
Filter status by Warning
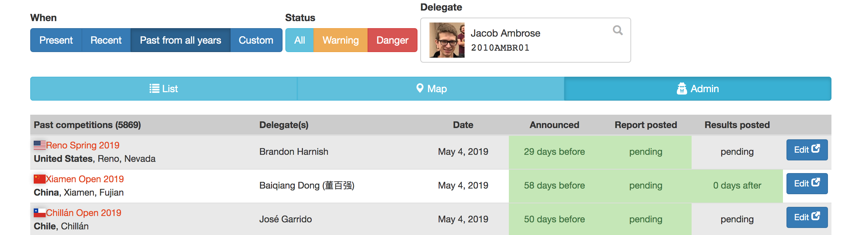(x=341, y=40)
